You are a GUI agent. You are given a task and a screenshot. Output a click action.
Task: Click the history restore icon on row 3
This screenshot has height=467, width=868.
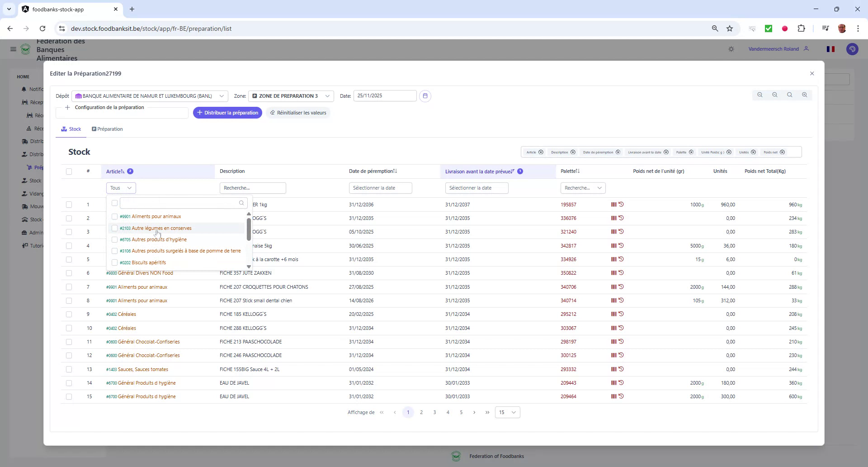click(622, 231)
